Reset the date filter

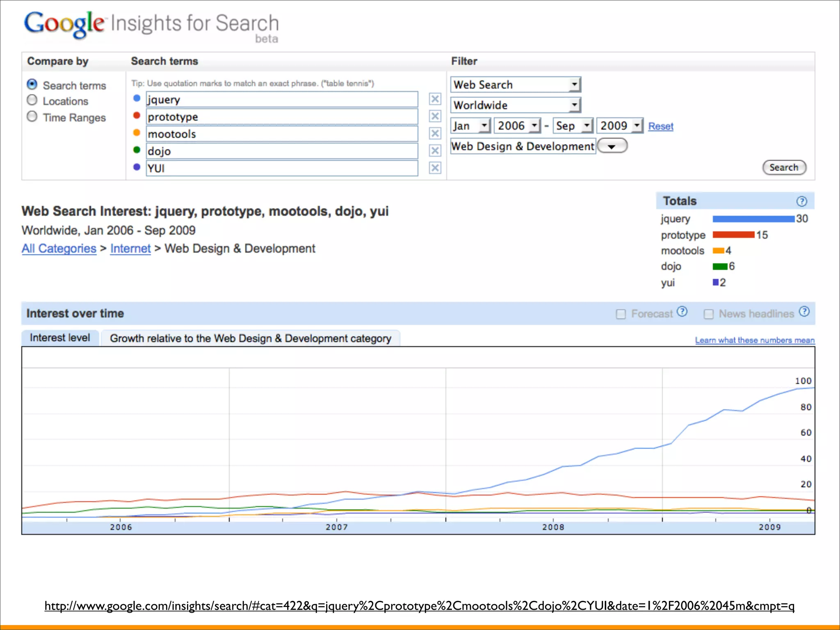(661, 126)
